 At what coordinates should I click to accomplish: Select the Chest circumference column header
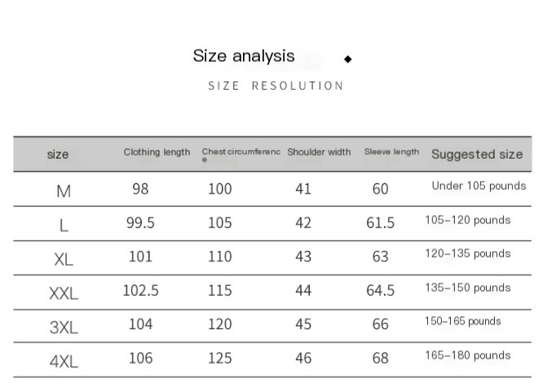click(x=241, y=154)
